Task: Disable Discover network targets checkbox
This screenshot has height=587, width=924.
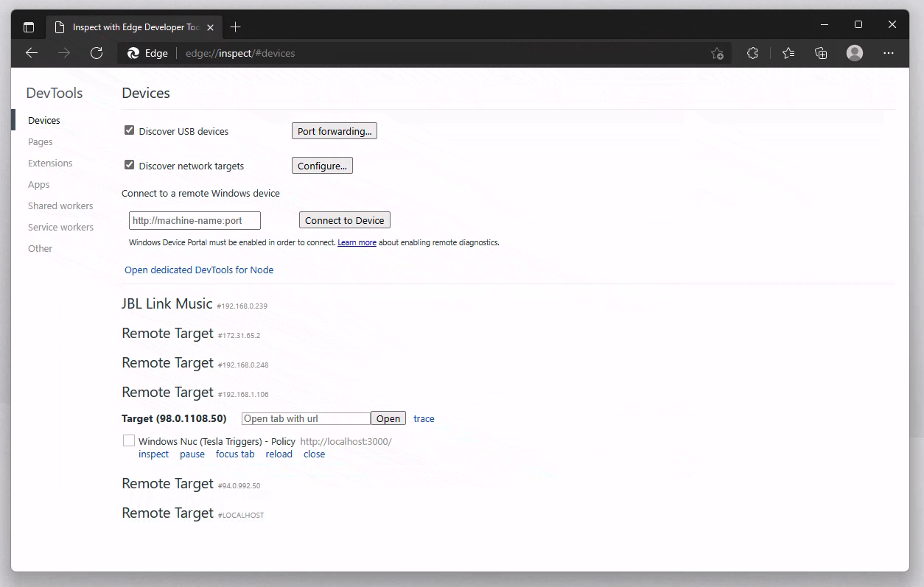Action: point(130,165)
